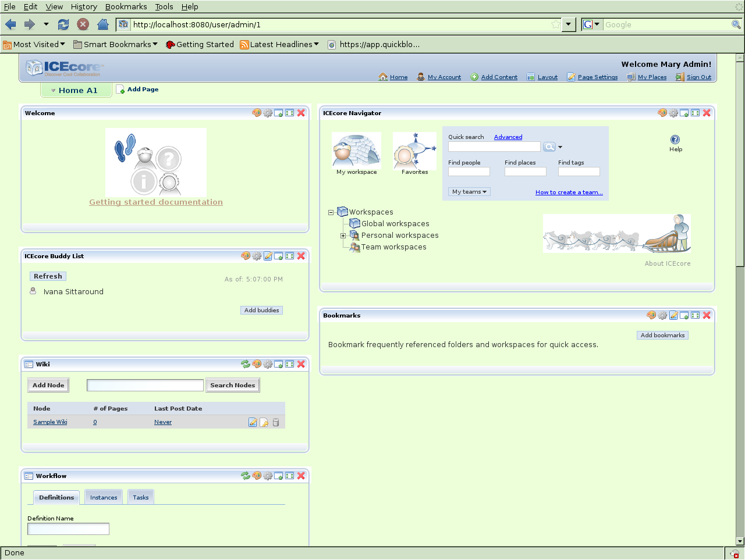This screenshot has width=745, height=560.
Task: Open the Smart Bookmarks dropdown
Action: (115, 44)
